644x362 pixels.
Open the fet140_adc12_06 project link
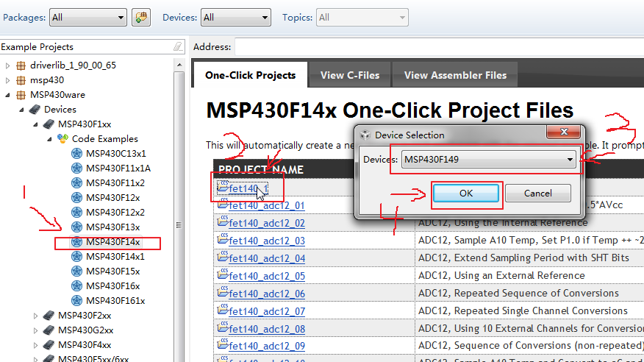click(267, 294)
